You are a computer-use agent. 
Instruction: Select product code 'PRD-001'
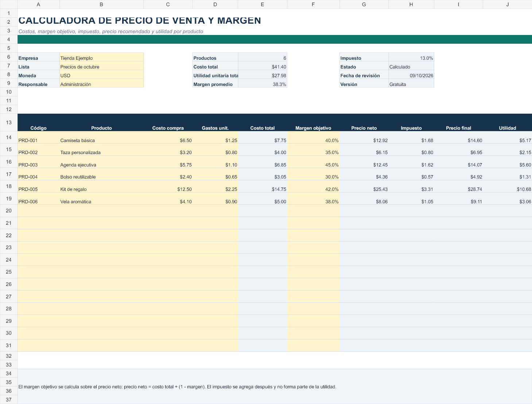point(39,138)
